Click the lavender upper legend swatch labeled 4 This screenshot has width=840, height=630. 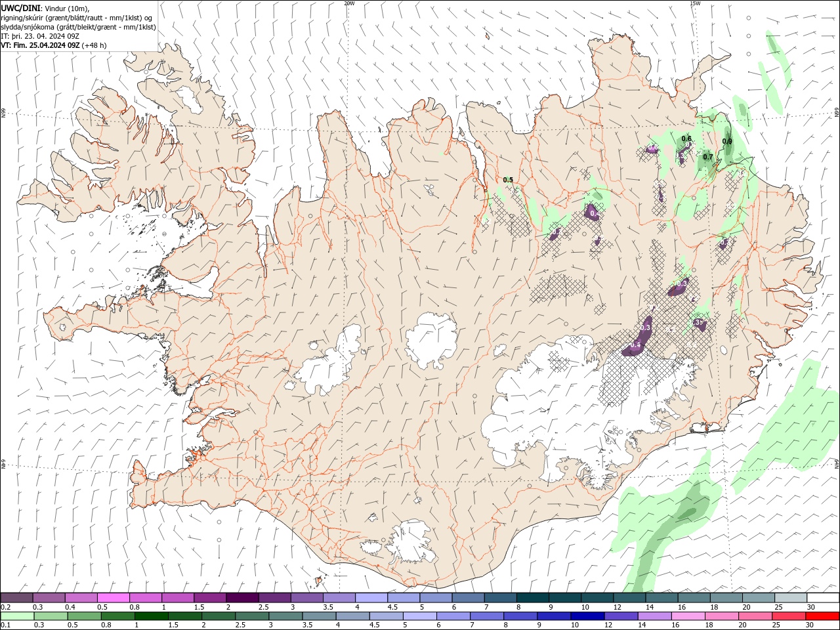[x=371, y=598]
